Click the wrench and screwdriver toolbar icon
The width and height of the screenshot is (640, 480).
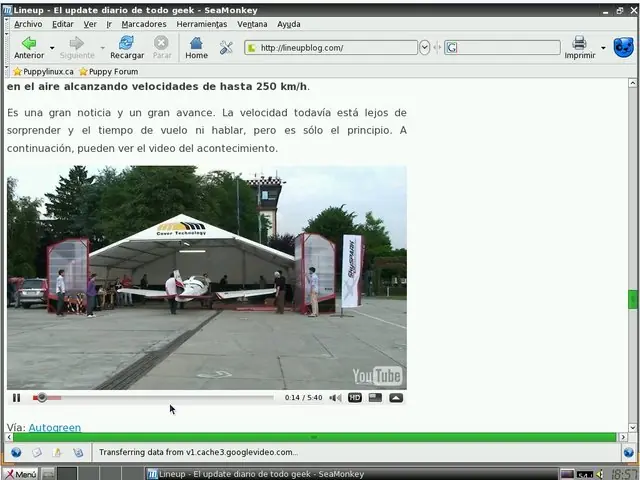point(226,48)
